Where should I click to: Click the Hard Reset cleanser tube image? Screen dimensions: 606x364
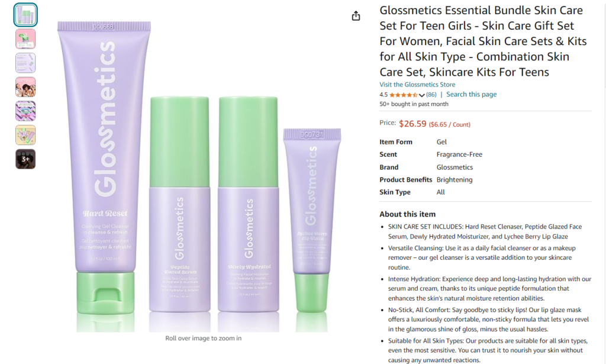tap(104, 168)
